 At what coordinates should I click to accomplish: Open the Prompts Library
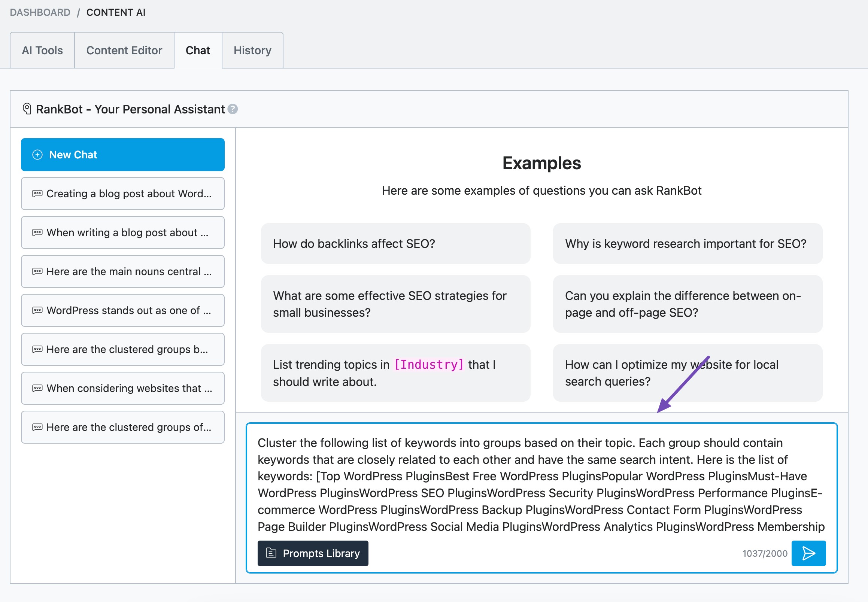pyautogui.click(x=313, y=553)
